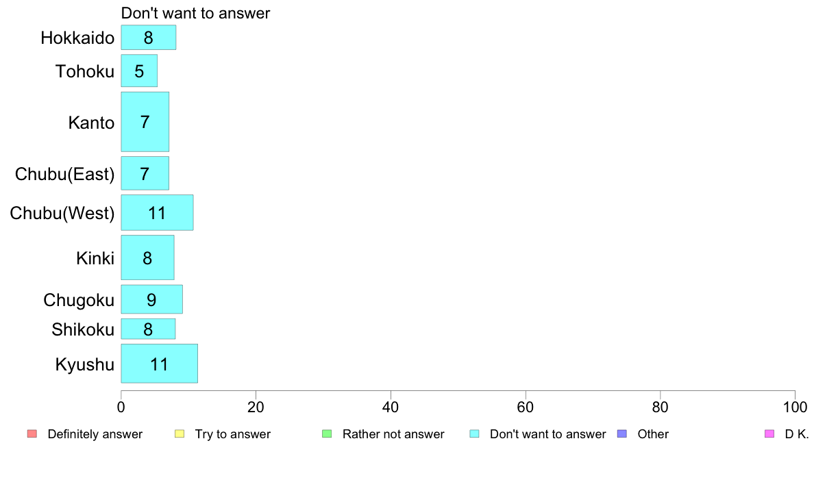Click the Don't want to answer chart title
The width and height of the screenshot is (814, 504).
[x=195, y=13]
